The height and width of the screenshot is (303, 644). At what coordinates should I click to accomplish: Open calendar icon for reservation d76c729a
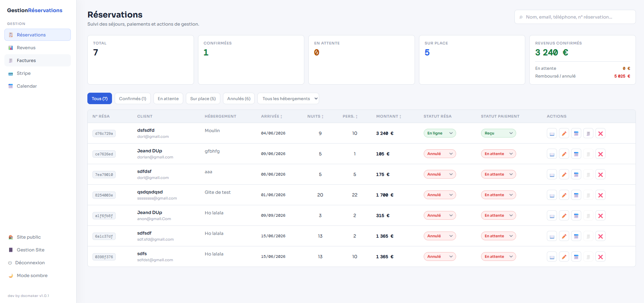(x=576, y=133)
